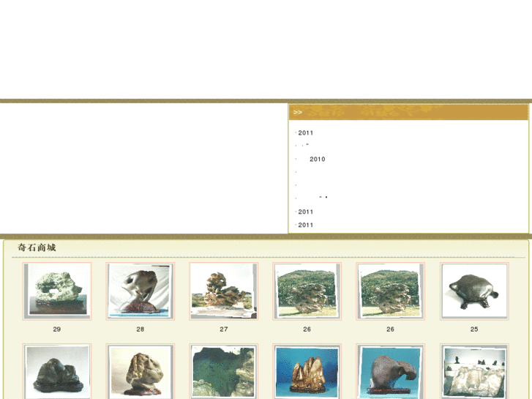Viewport: 532px width, 399px height.
Task: Open the white stone with small figurines thumbnail
Action: 474,371
